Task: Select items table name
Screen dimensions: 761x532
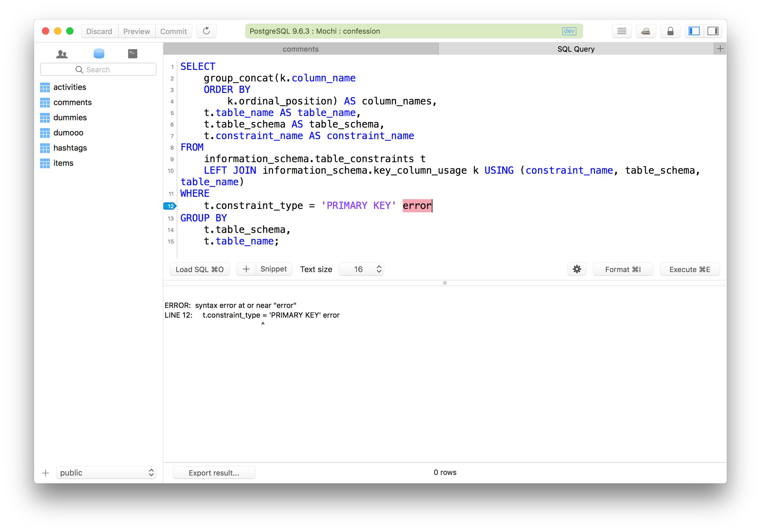Action: tap(63, 163)
